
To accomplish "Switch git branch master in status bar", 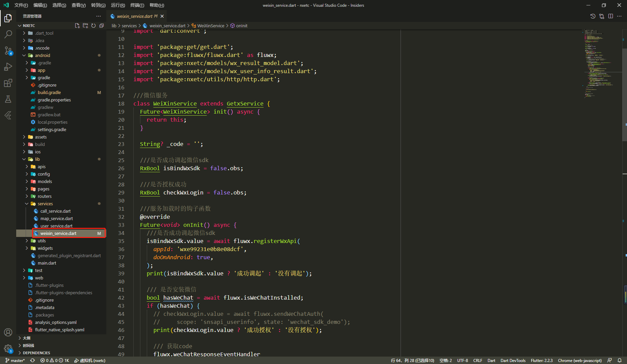I will (15, 360).
